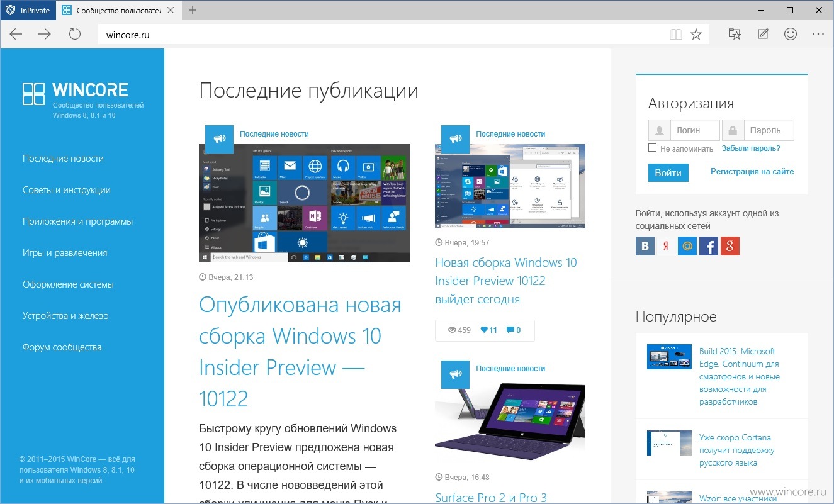Send feedback via the smiley icon
The image size is (834, 504).
click(x=791, y=34)
